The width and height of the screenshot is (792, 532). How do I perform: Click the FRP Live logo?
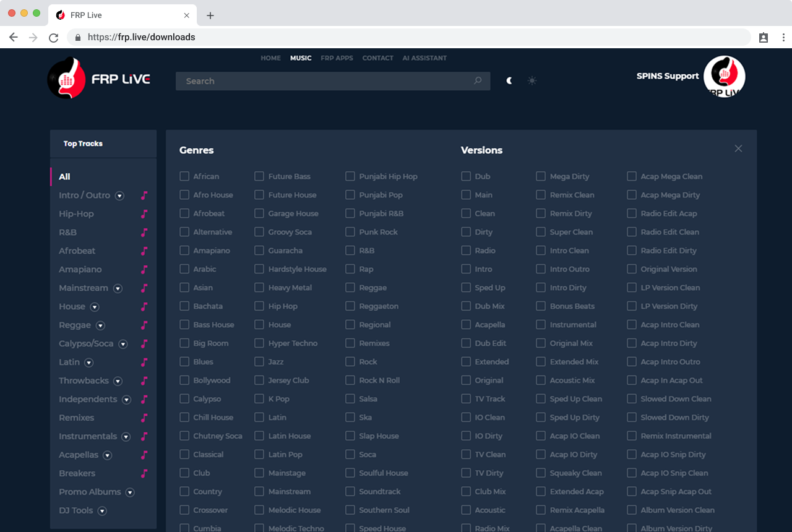click(x=99, y=79)
